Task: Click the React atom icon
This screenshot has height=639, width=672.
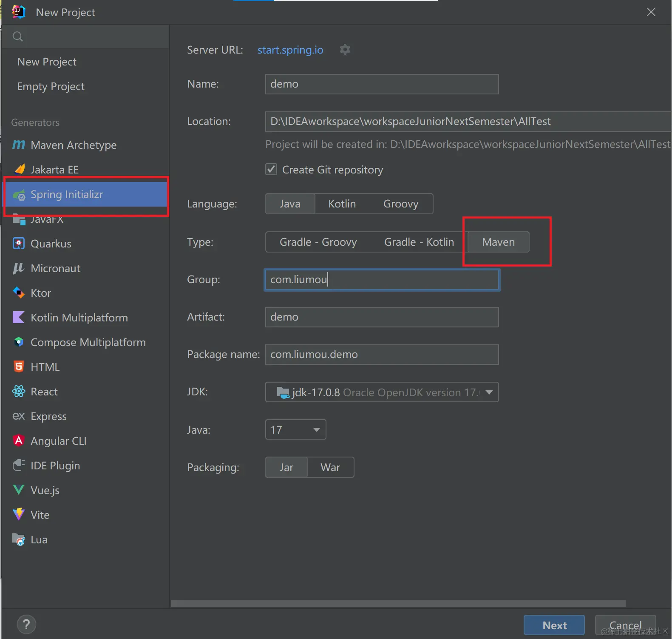Action: pyautogui.click(x=19, y=391)
